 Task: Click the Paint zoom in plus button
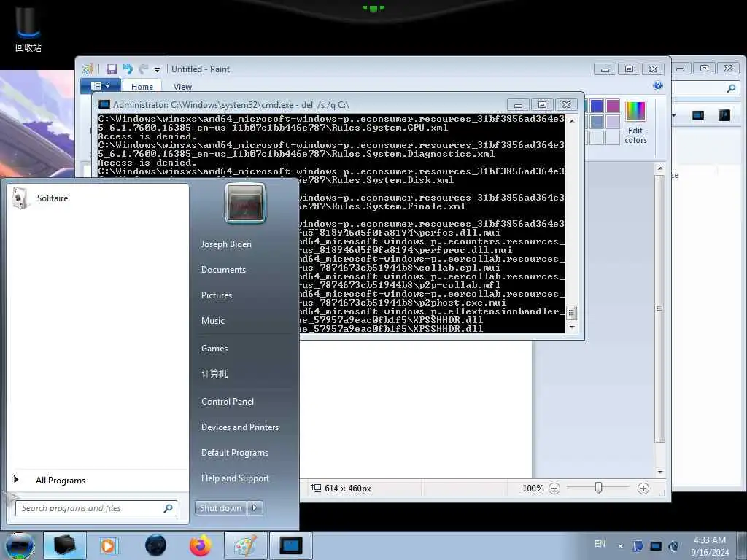pyautogui.click(x=643, y=489)
